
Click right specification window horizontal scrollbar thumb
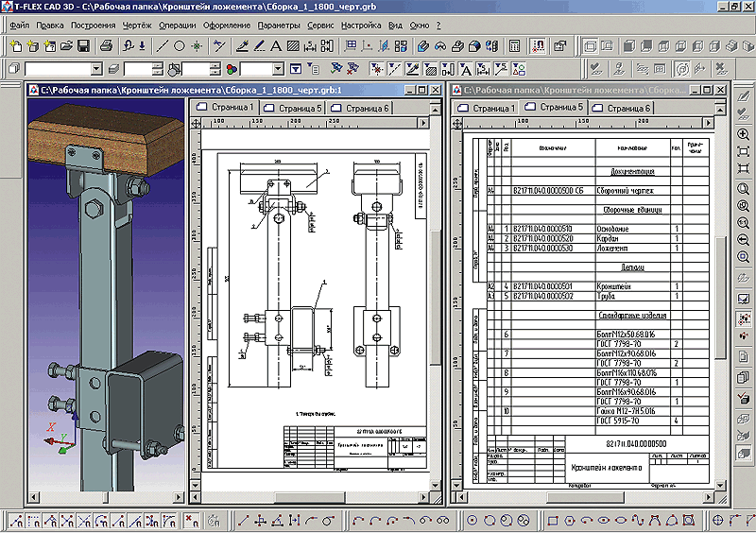click(585, 497)
